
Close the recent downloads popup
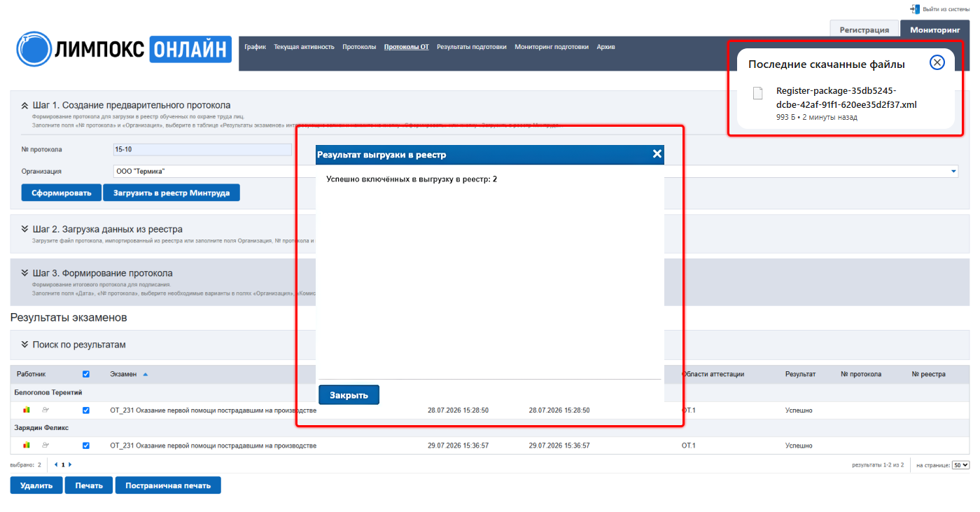[937, 63]
